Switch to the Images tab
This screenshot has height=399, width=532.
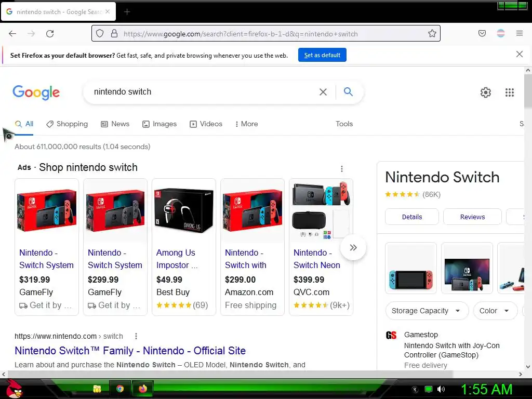pos(159,124)
